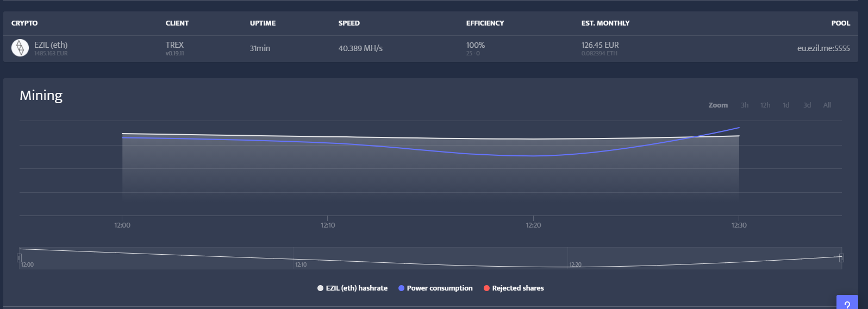The height and width of the screenshot is (309, 868).
Task: Open the help question mark button
Action: point(847,302)
